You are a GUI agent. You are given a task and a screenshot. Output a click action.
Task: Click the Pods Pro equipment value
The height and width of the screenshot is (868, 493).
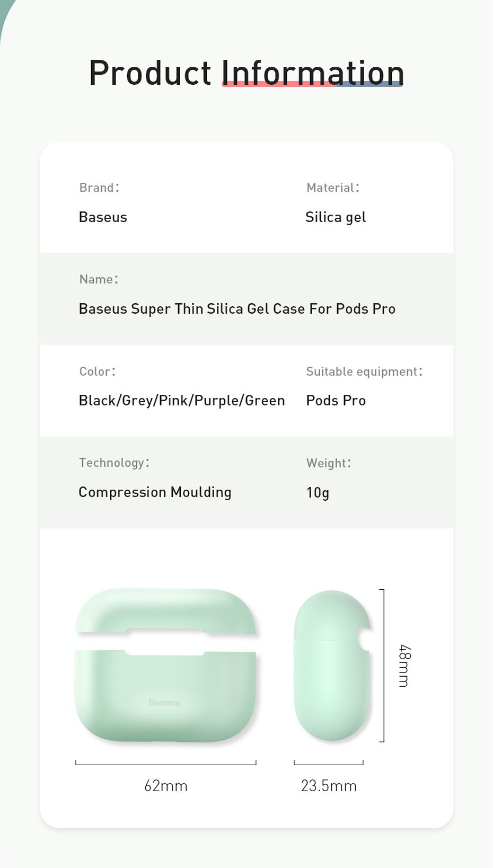click(336, 401)
